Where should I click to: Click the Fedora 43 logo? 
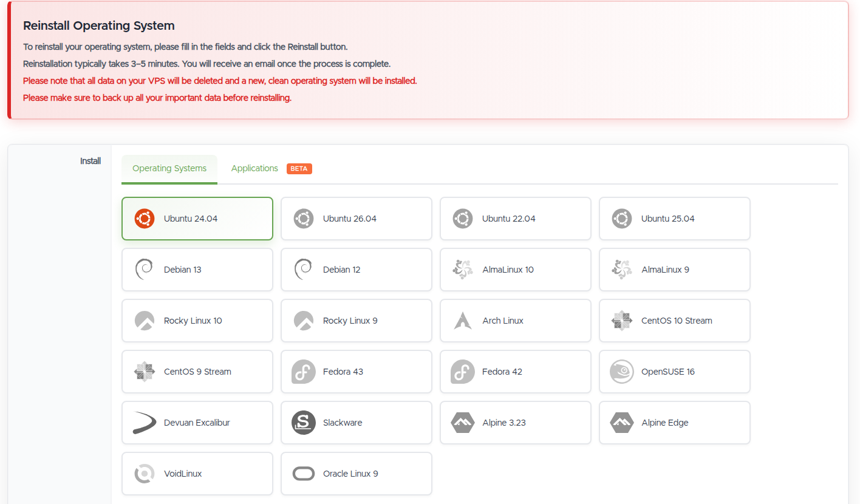coord(304,372)
